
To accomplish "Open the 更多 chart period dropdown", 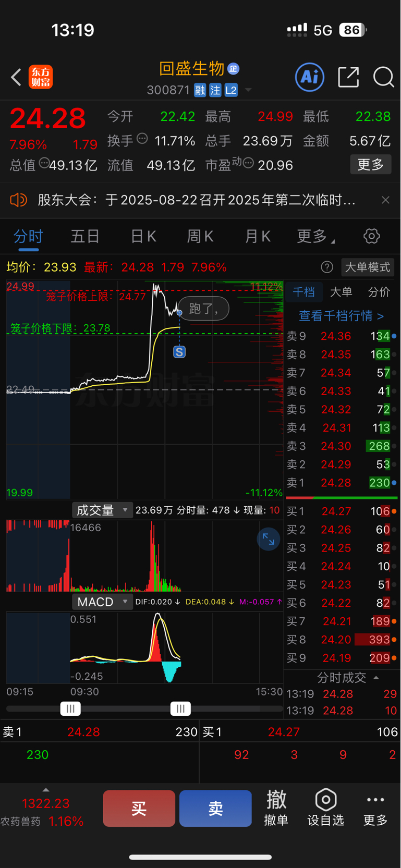I will point(315,237).
